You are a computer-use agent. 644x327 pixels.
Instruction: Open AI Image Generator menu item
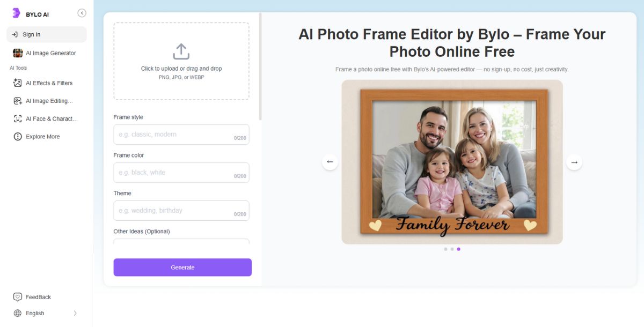tap(47, 53)
